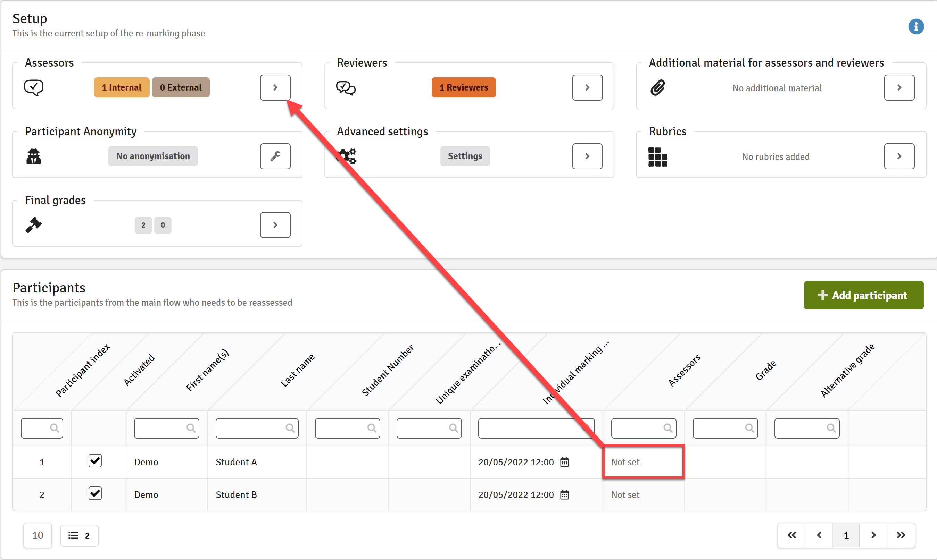Screen dimensions: 937x560
Task: Click the Assessors speech-bubble checkmark icon
Action: (x=34, y=87)
